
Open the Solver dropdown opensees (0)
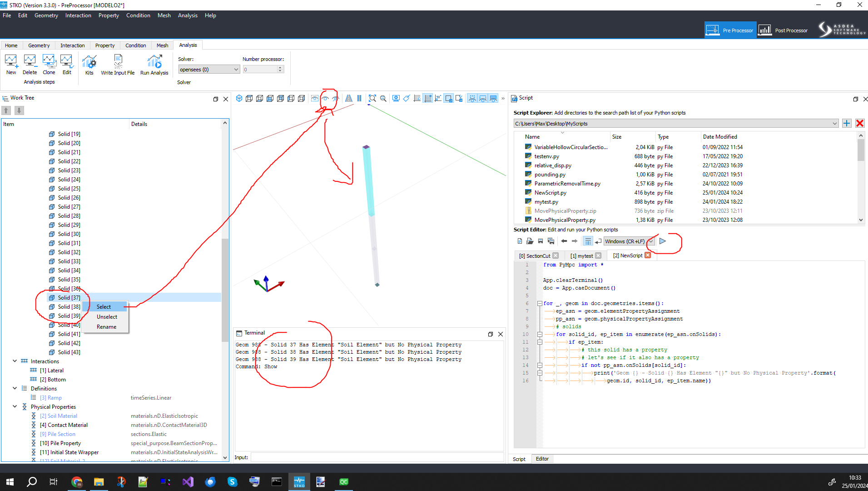coord(209,70)
